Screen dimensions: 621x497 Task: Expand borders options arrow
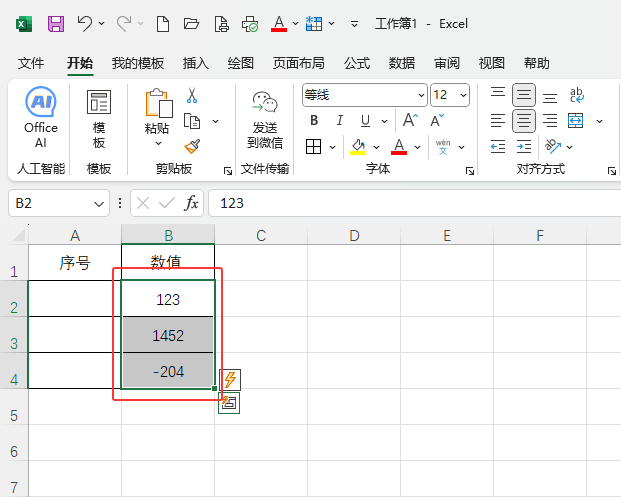pos(332,147)
